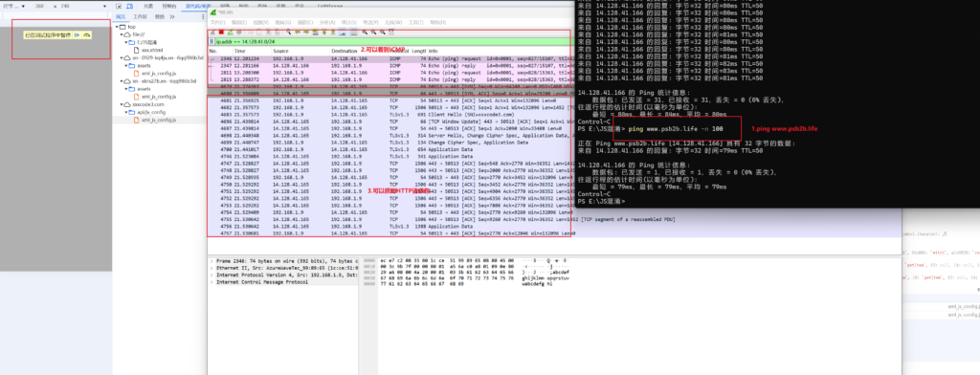Expand Ethernet II details in Wireshark
Image resolution: width=980 pixels, height=375 pixels.
[212, 268]
